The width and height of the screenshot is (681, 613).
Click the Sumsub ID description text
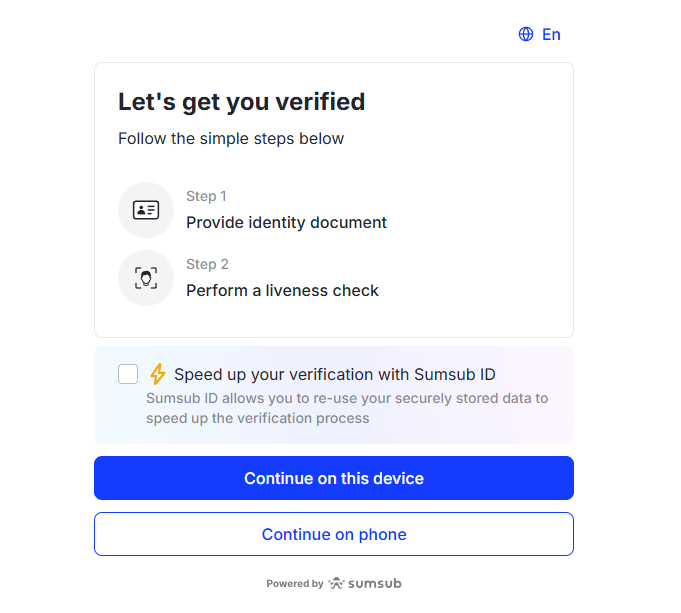[x=346, y=408]
